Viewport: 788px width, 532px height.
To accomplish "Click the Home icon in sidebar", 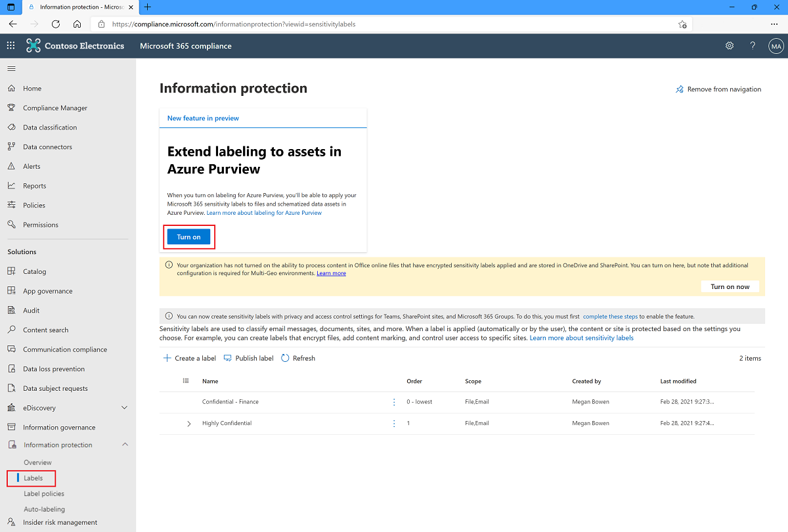I will (11, 88).
